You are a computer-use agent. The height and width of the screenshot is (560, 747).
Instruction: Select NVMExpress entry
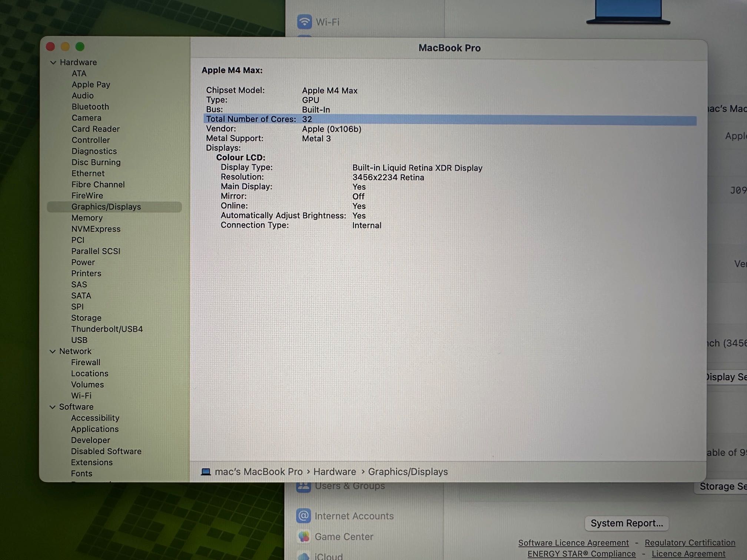(x=96, y=229)
